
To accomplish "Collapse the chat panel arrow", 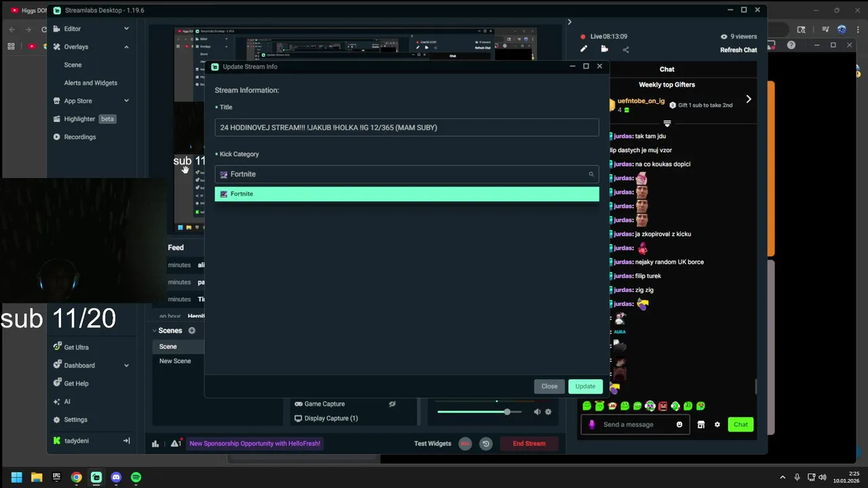I will click(569, 22).
